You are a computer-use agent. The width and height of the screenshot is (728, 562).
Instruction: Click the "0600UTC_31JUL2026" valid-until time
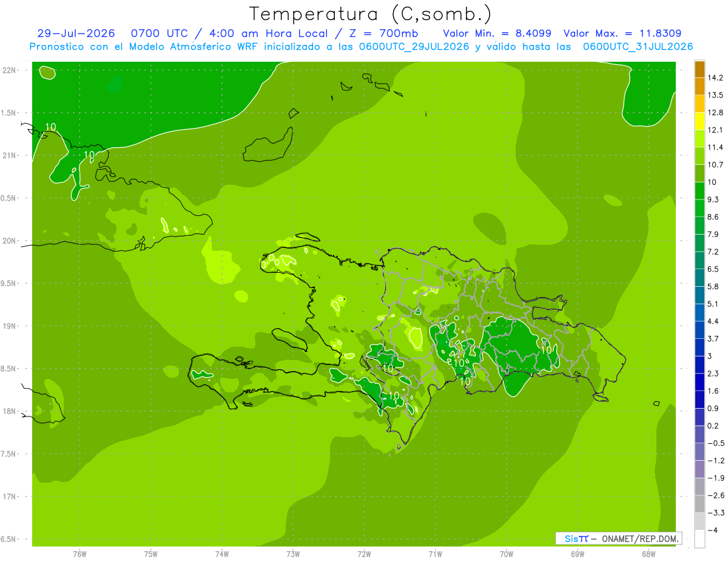(x=638, y=47)
